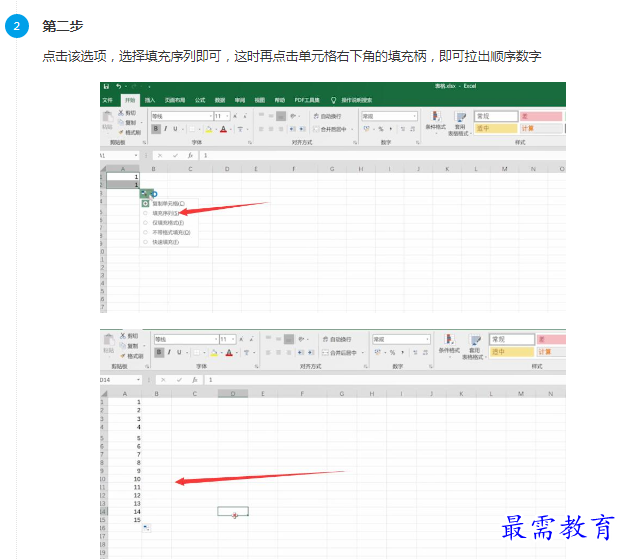Image resolution: width=623 pixels, height=559 pixels.
Task: Click the Format Painter (格式刷) in top Excel ribbon
Action: pos(130,132)
